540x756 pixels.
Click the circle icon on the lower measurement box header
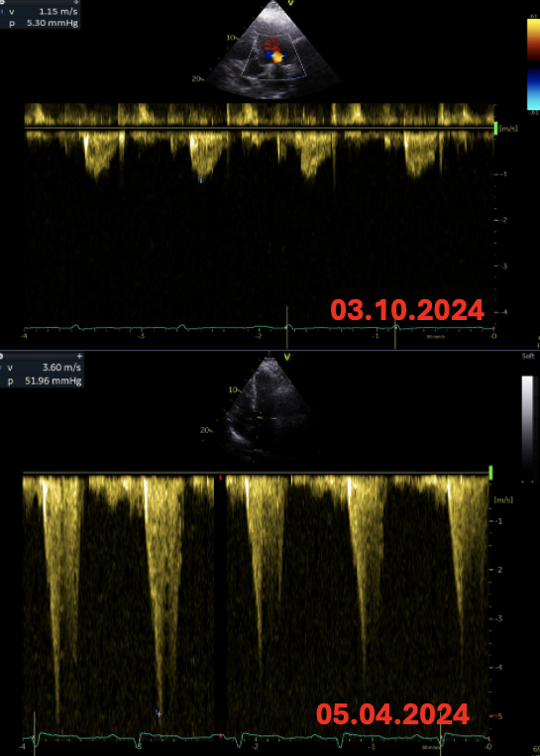point(1,356)
